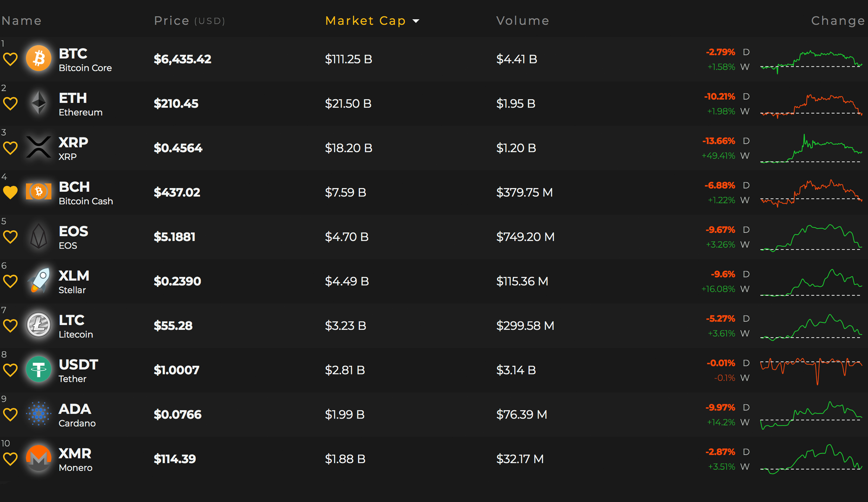Screen dimensions: 868x502
Task: Select the $379.75 M volume value
Action: pyautogui.click(x=524, y=193)
